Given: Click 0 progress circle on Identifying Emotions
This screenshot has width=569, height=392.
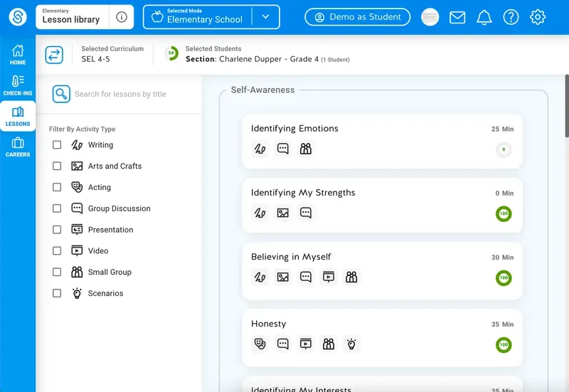Looking at the screenshot, I should click(x=504, y=149).
